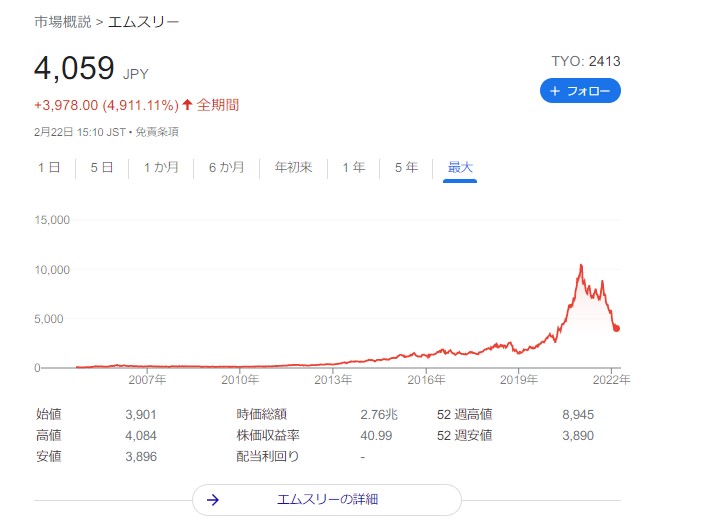Click the 2016年 axis label

tap(426, 380)
